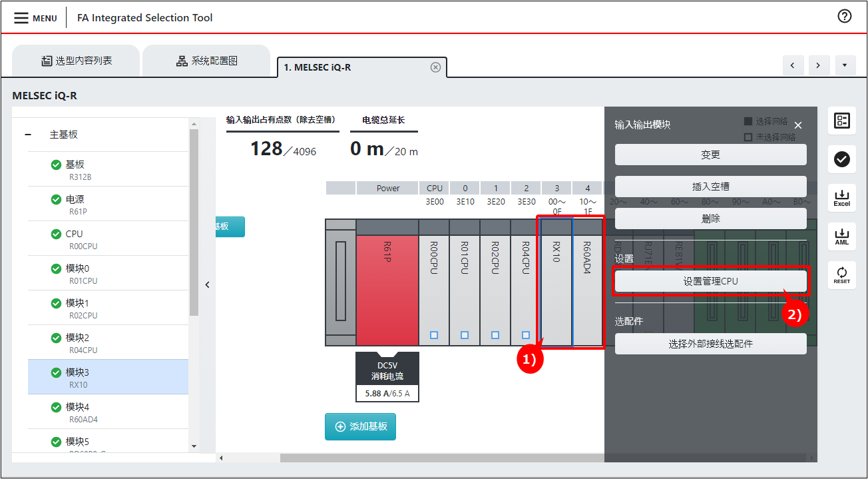Open the tab list dropdown arrow
868x479 pixels.
[x=844, y=65]
